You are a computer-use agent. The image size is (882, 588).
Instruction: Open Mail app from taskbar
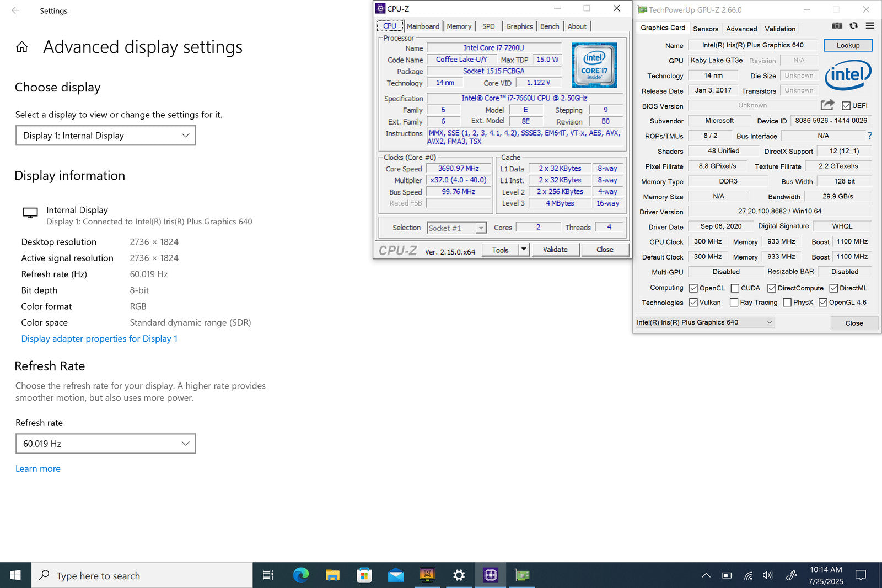pyautogui.click(x=395, y=575)
